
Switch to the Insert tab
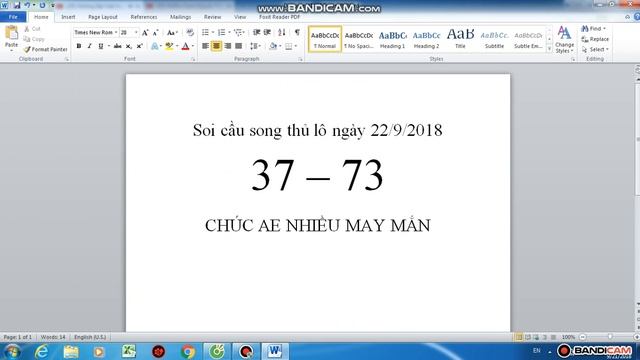click(x=68, y=17)
